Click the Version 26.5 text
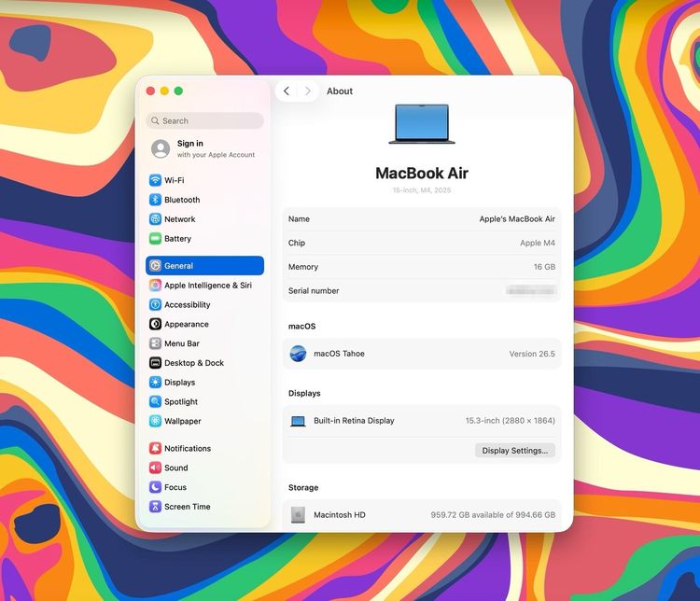The width and height of the screenshot is (700, 601). point(532,354)
